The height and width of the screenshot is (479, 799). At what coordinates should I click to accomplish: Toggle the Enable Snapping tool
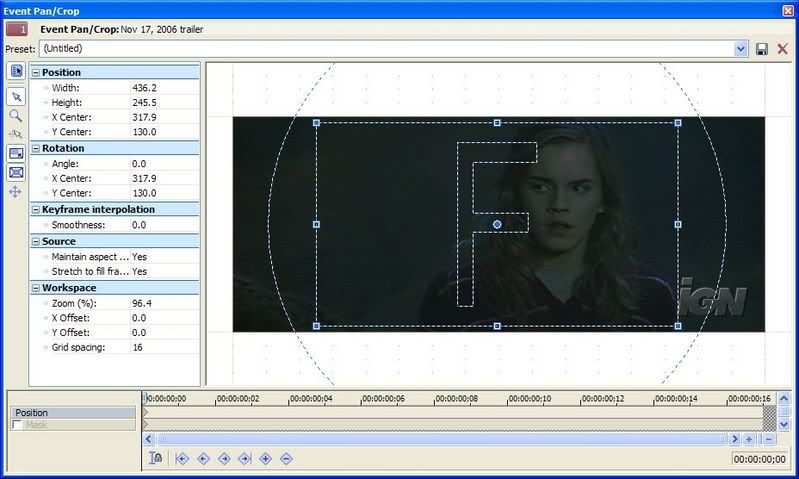tap(16, 135)
